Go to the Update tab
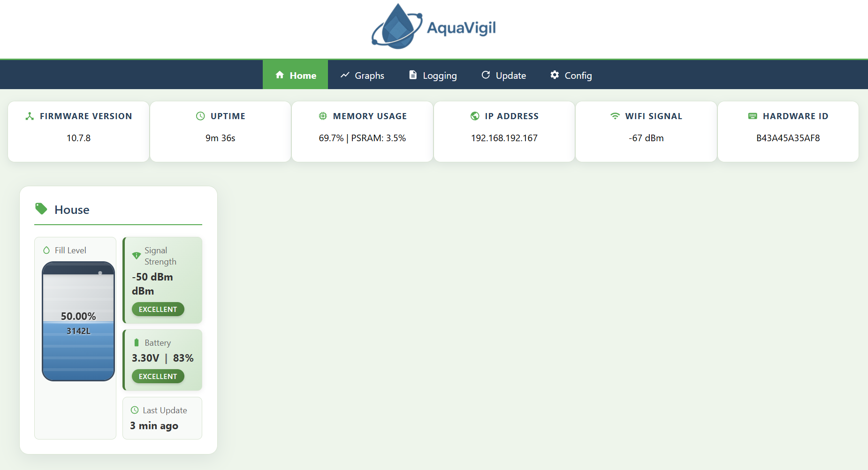This screenshot has height=470, width=868. point(503,75)
